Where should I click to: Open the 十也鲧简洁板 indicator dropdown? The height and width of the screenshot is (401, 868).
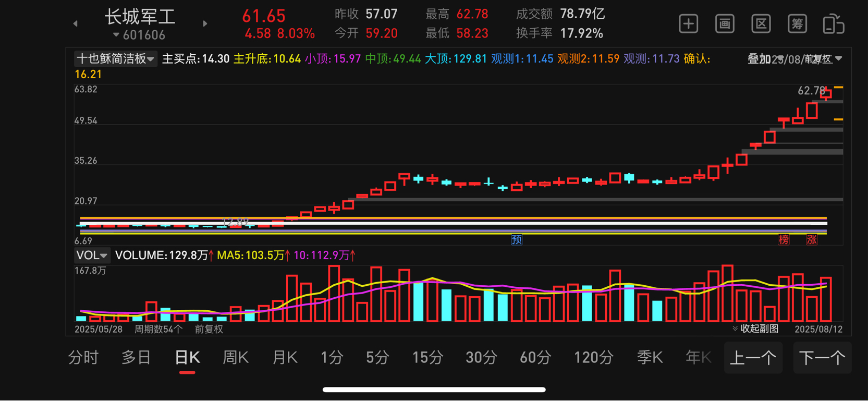click(x=115, y=58)
